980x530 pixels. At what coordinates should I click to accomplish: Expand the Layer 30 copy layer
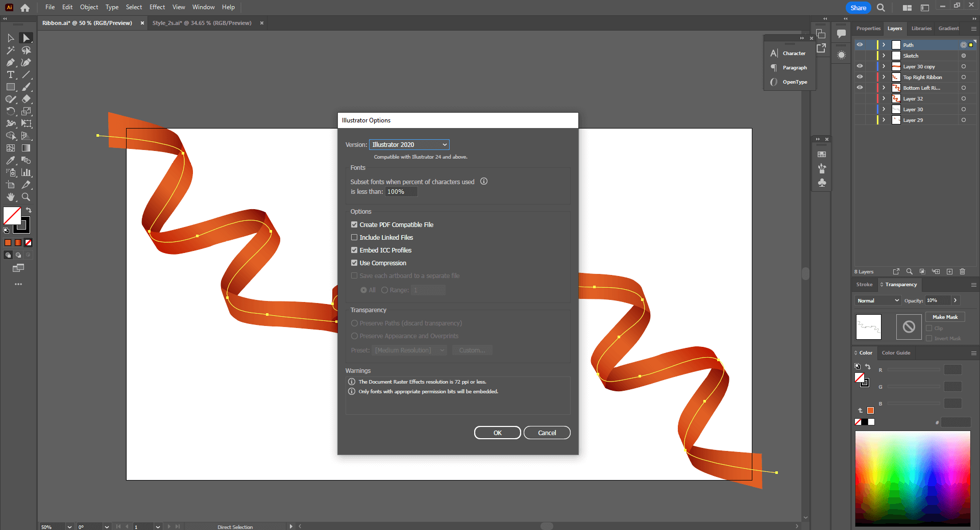[x=883, y=66]
